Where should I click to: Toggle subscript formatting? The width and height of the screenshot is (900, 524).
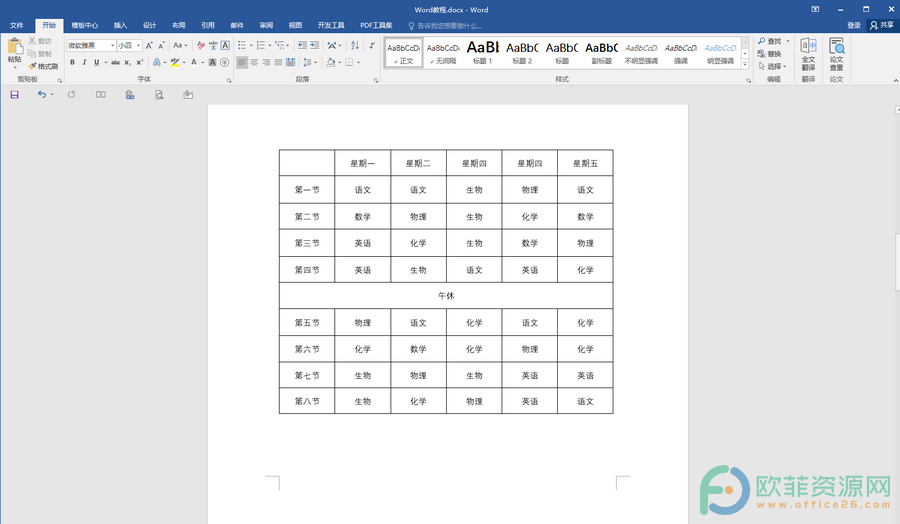(x=127, y=62)
